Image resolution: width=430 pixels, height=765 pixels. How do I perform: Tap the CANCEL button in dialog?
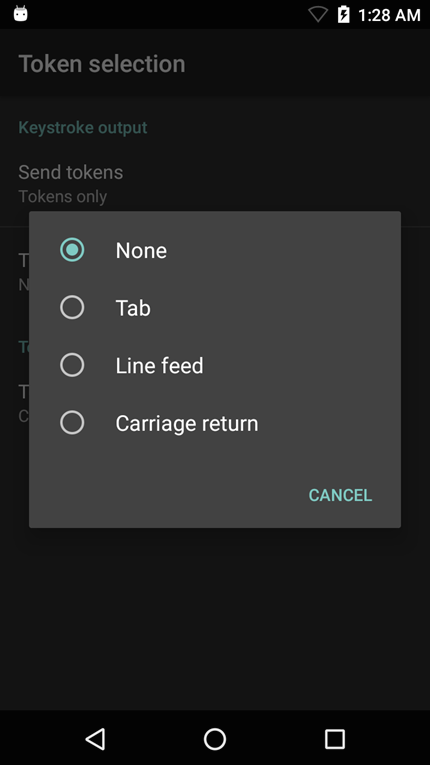340,495
